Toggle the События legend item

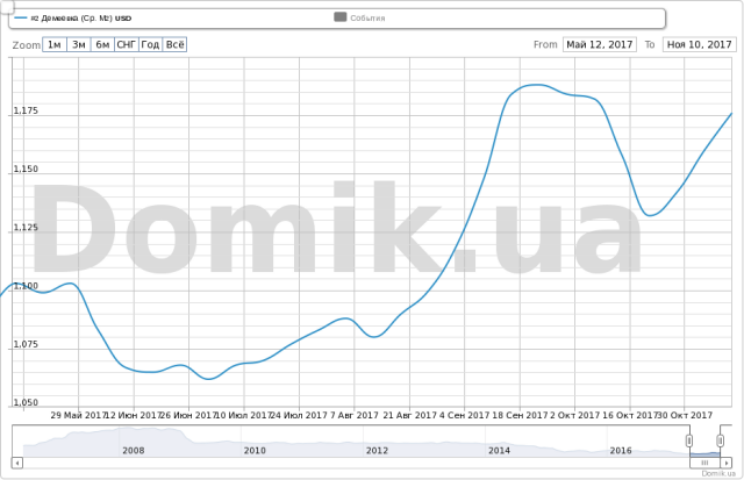(360, 18)
